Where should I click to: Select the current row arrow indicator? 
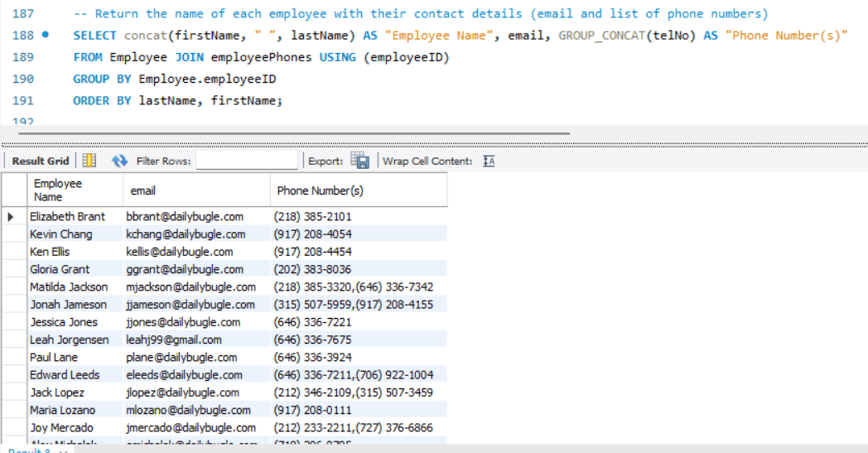(x=11, y=216)
